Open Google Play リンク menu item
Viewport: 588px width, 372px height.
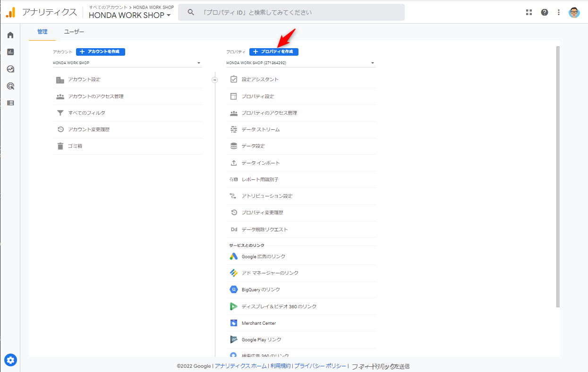[x=301, y=339]
